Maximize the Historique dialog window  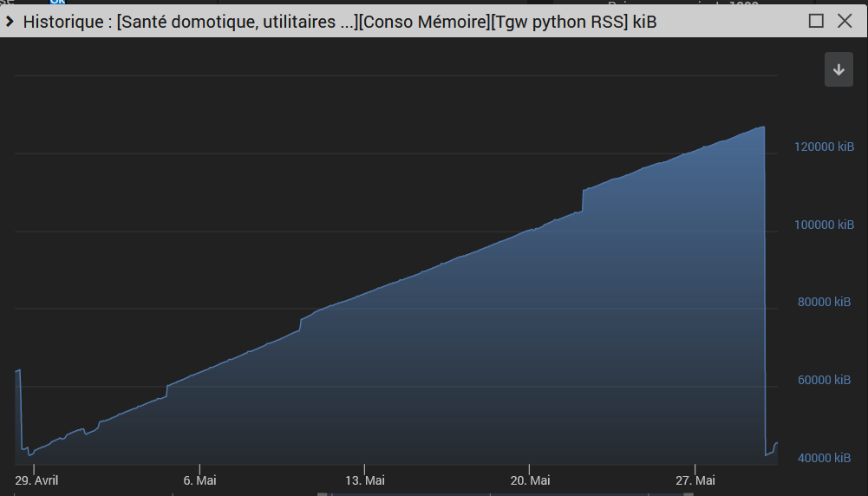coord(816,21)
